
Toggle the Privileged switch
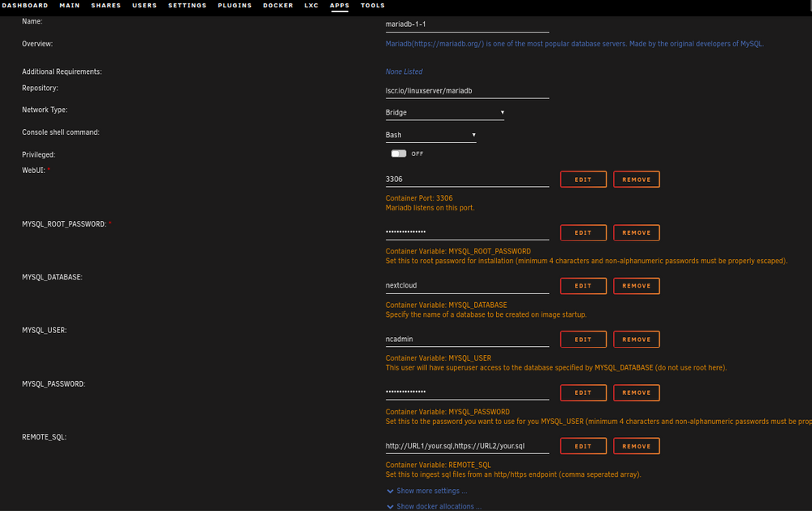(x=398, y=154)
